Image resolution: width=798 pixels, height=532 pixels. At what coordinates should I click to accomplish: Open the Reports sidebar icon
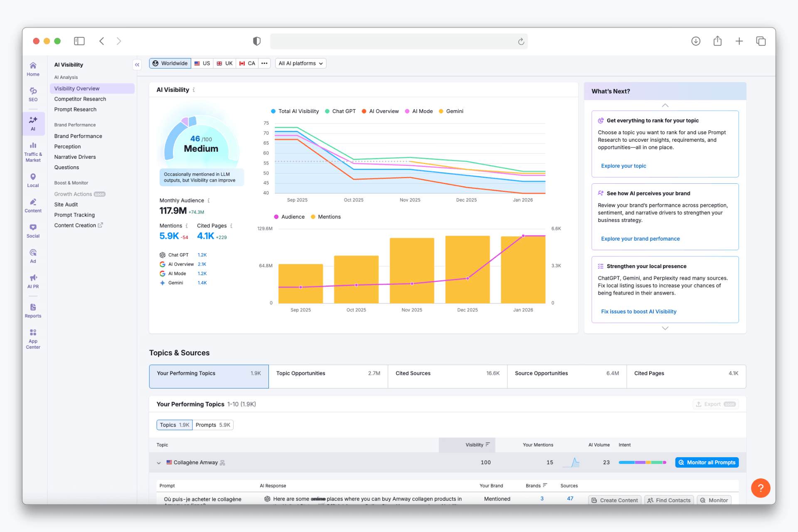click(33, 310)
